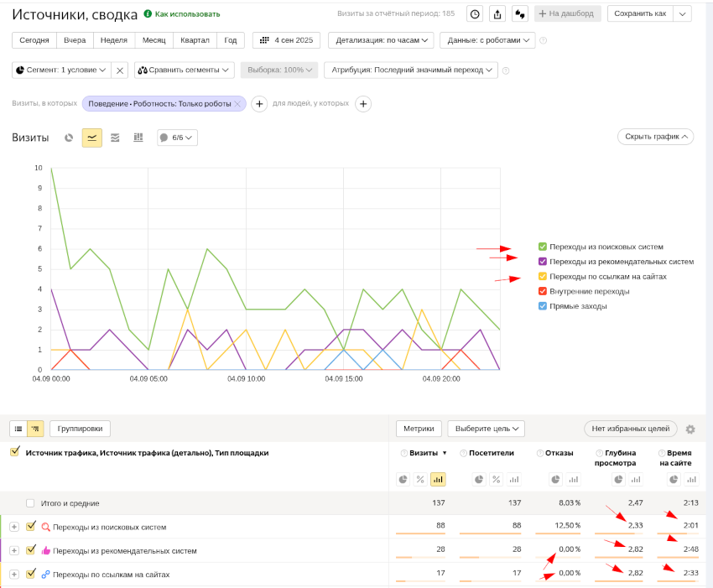Click Скрыть график button
713x588 pixels.
pos(655,137)
